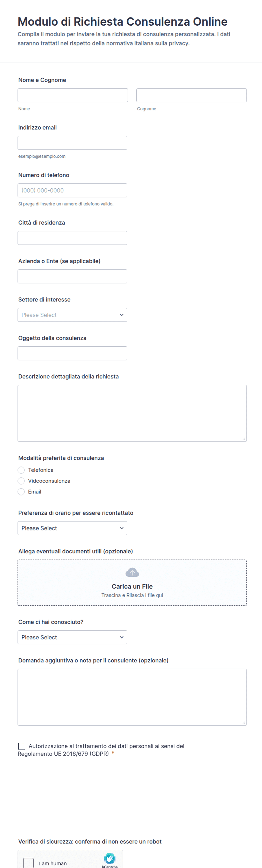Expand the Preferenza di orario dropdown
Screen dimensions: 262x868
72,528
